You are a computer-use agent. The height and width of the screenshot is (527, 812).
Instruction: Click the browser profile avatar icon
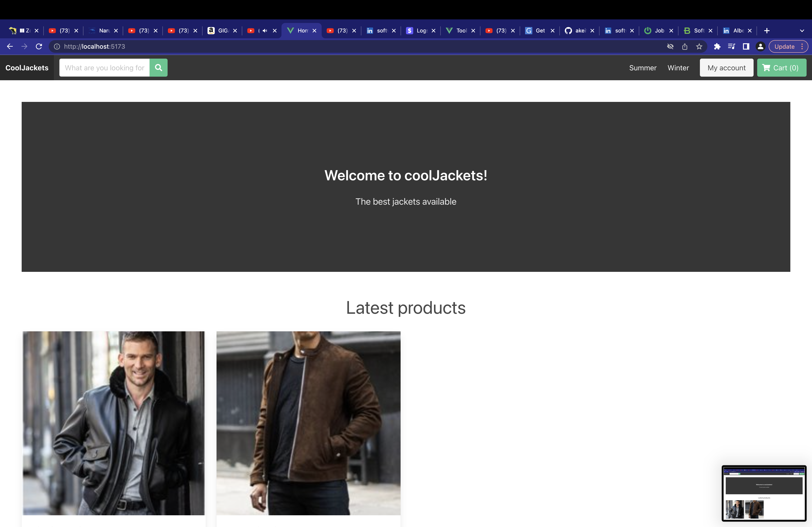[x=761, y=46]
